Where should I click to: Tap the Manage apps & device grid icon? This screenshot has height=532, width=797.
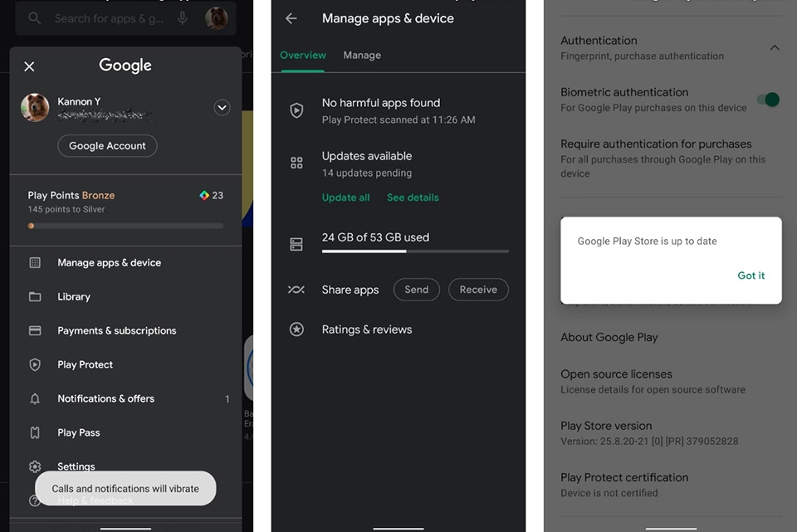35,263
